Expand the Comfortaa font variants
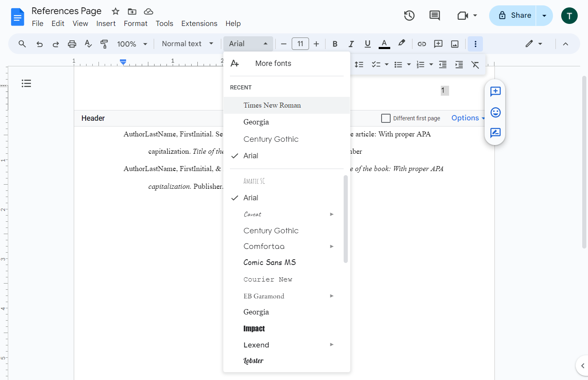 click(332, 246)
